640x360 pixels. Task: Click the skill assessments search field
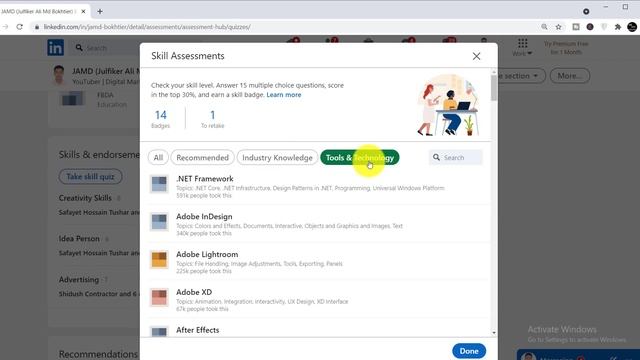(x=456, y=158)
